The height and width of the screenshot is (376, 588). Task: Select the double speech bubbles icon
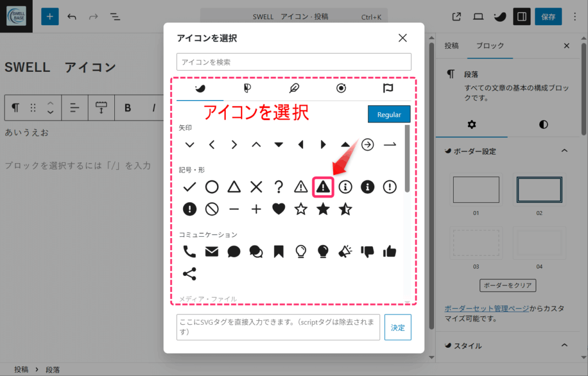(256, 252)
